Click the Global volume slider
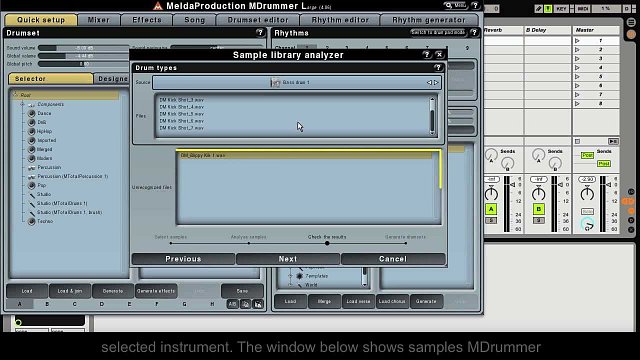This screenshot has width=640, height=360. click(x=83, y=56)
